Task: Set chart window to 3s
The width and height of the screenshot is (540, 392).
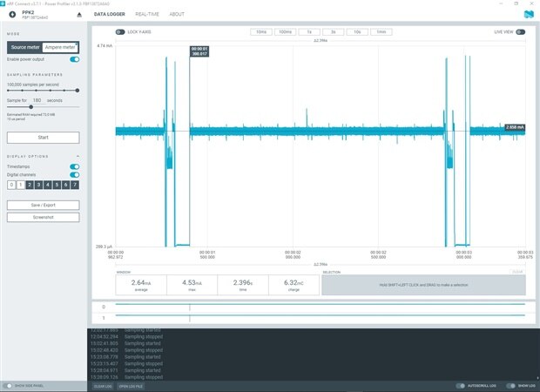Action: (333, 32)
